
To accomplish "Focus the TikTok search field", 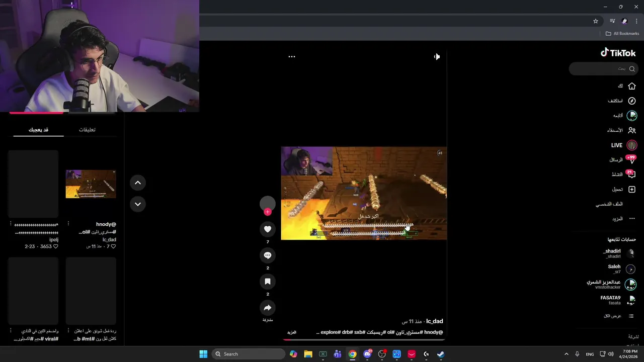I will (x=603, y=69).
